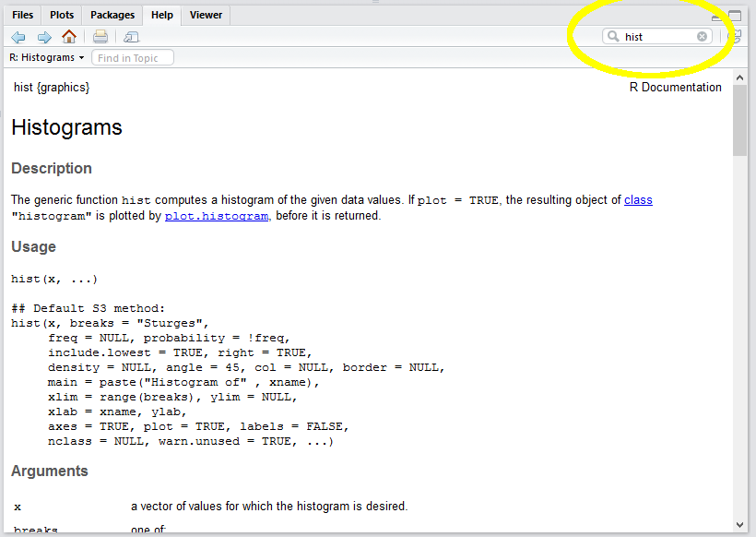Switch to the Files tab

click(23, 15)
